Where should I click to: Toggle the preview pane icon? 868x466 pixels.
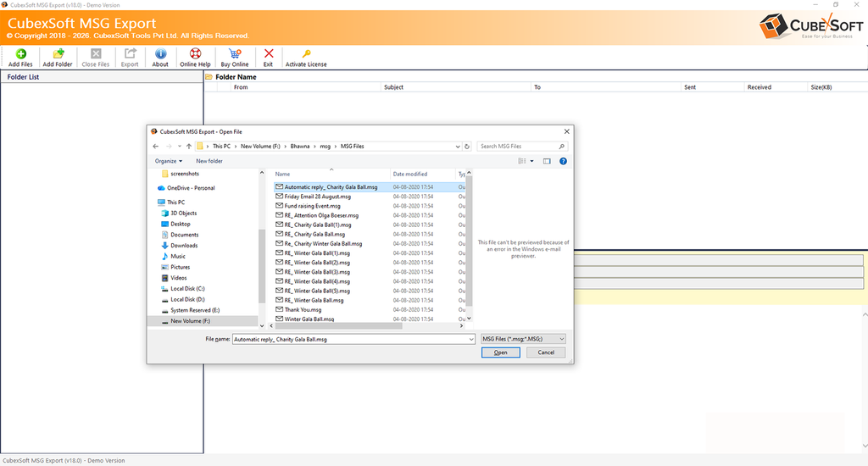click(x=547, y=161)
